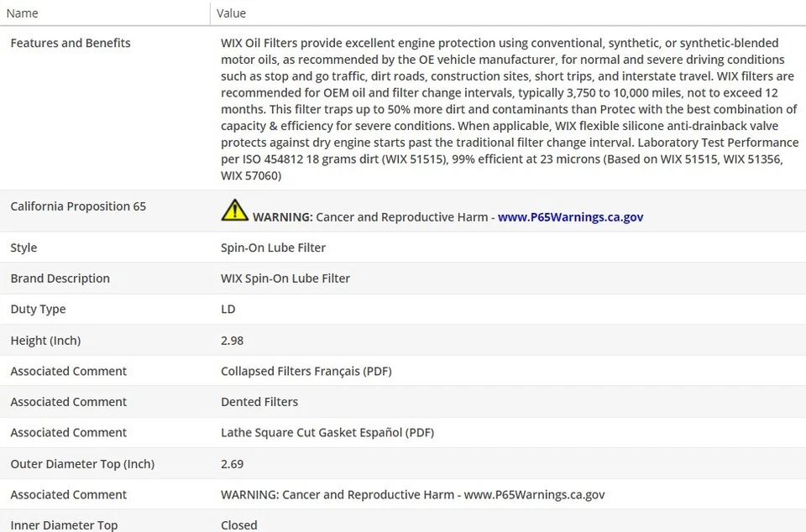The height and width of the screenshot is (532, 806).
Task: Select the Duty Type label
Action: click(38, 309)
